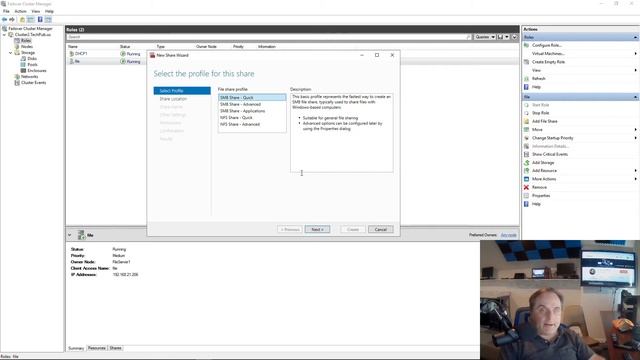Click the Stop Role icon
Screen dimensions: 640x360
[527, 113]
